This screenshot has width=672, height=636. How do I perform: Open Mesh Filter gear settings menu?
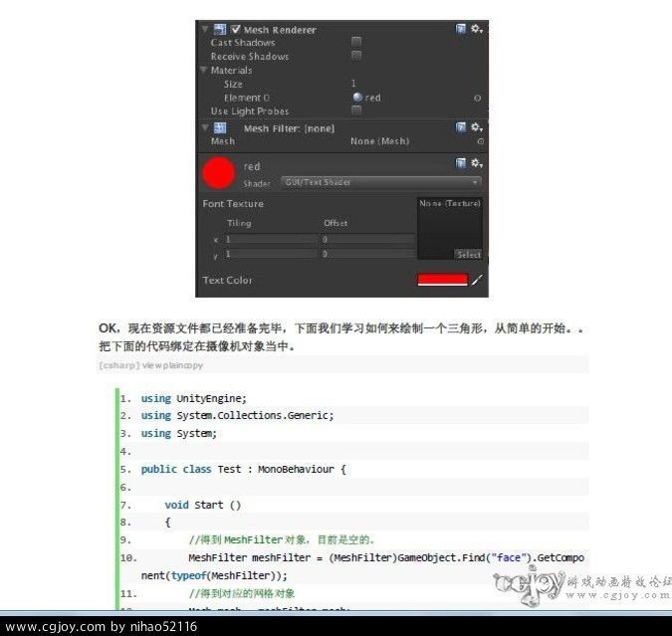coord(477,127)
